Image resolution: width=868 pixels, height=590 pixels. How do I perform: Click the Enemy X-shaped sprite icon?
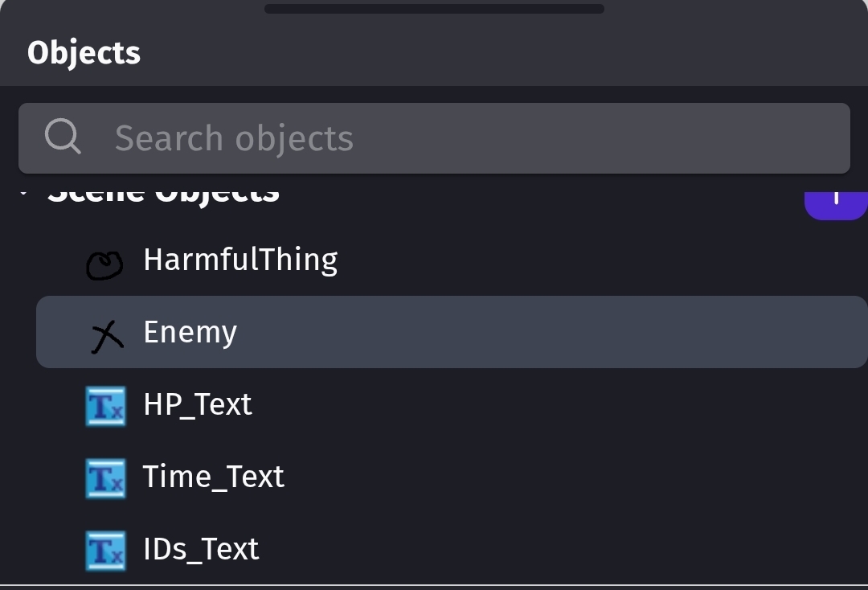(106, 335)
